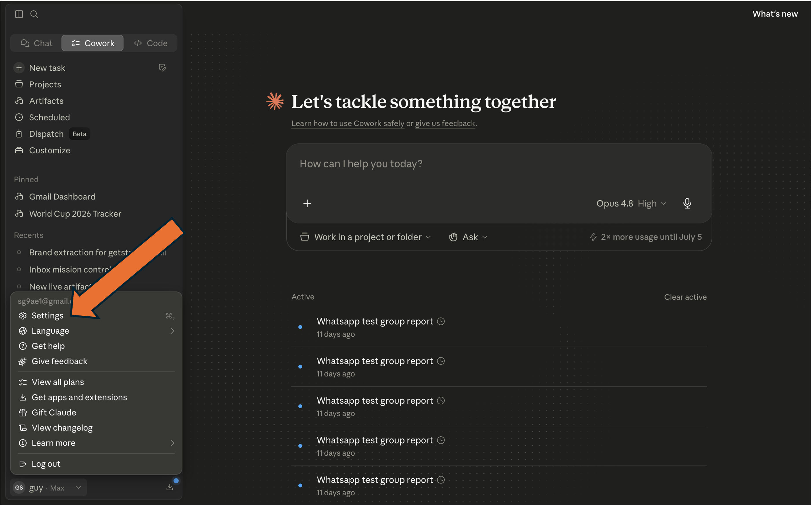The image size is (812, 506).
Task: Click the Give feedback sparkle icon
Action: point(23,361)
